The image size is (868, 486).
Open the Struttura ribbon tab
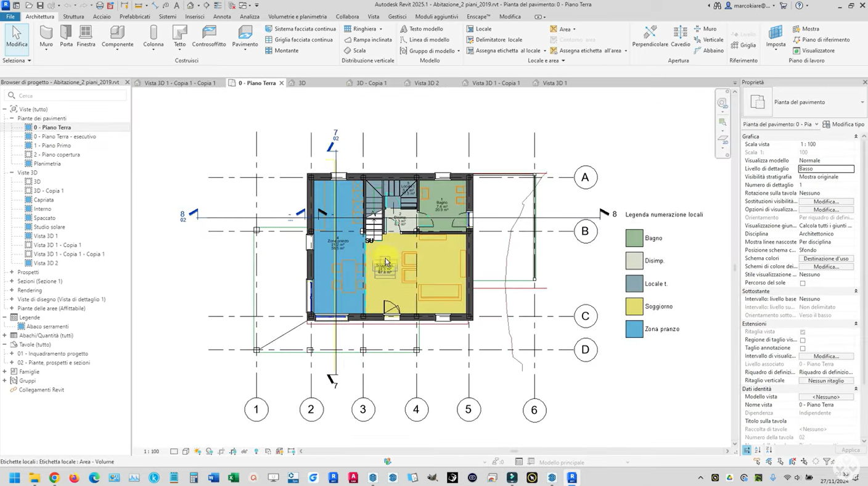coord(73,17)
